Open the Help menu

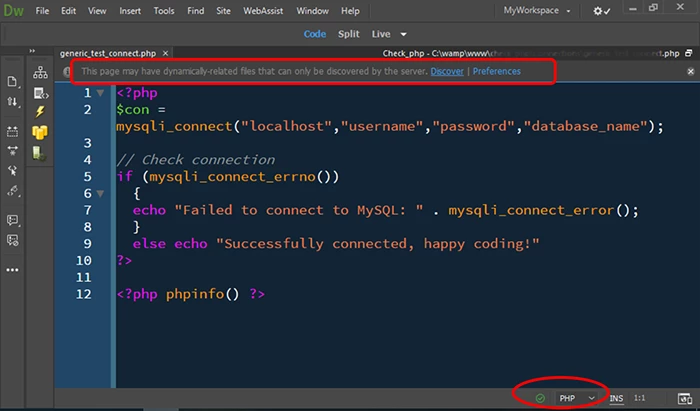pos(350,11)
